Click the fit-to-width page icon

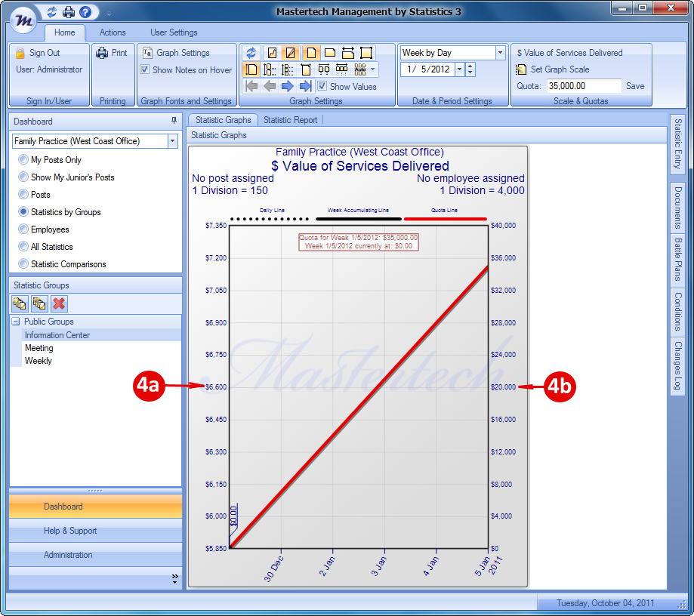(348, 53)
